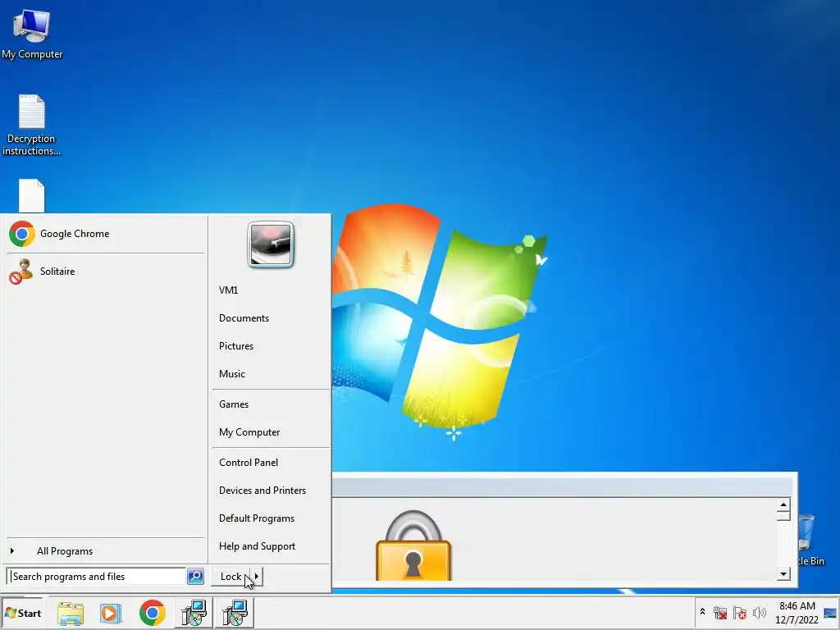Select My Computer desktop icon
This screenshot has width=840, height=630.
click(32, 34)
